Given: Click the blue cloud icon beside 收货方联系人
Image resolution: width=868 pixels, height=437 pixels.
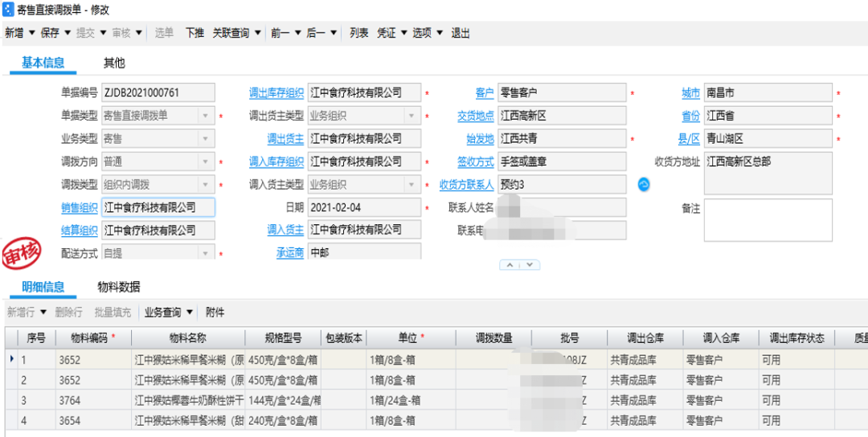Looking at the screenshot, I should click(x=643, y=184).
